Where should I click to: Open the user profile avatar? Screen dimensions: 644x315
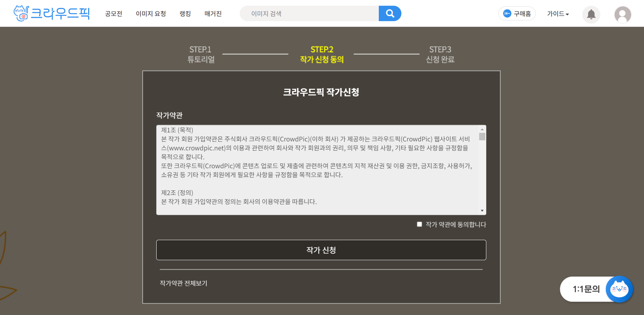(623, 15)
